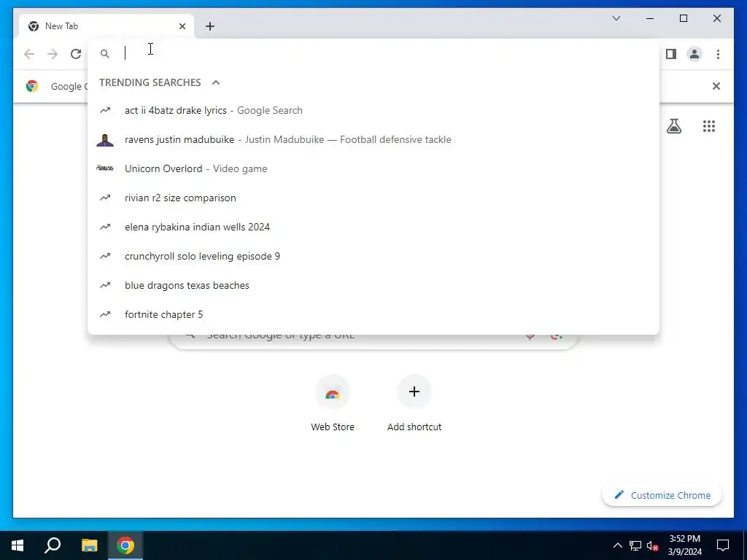The width and height of the screenshot is (747, 560).
Task: Open File Explorer from the taskbar
Action: point(89,545)
